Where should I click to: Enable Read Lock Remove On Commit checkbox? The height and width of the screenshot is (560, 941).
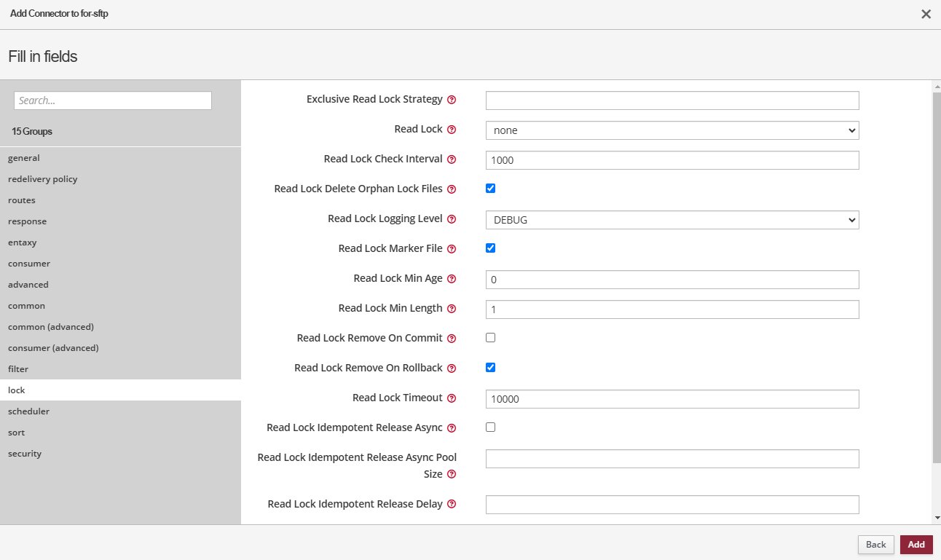click(490, 338)
